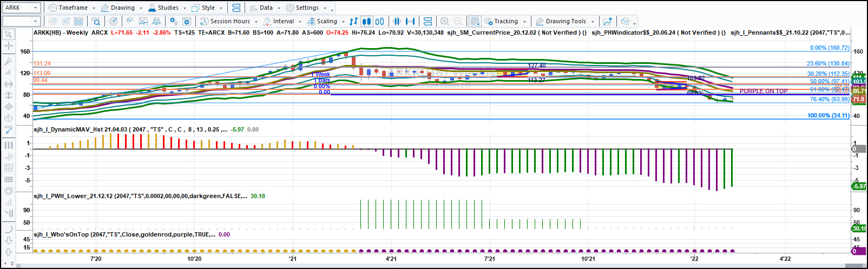Click the linking icon before zoom buttons
Image resolution: width=868 pixels, height=269 pixels.
click(x=428, y=21)
